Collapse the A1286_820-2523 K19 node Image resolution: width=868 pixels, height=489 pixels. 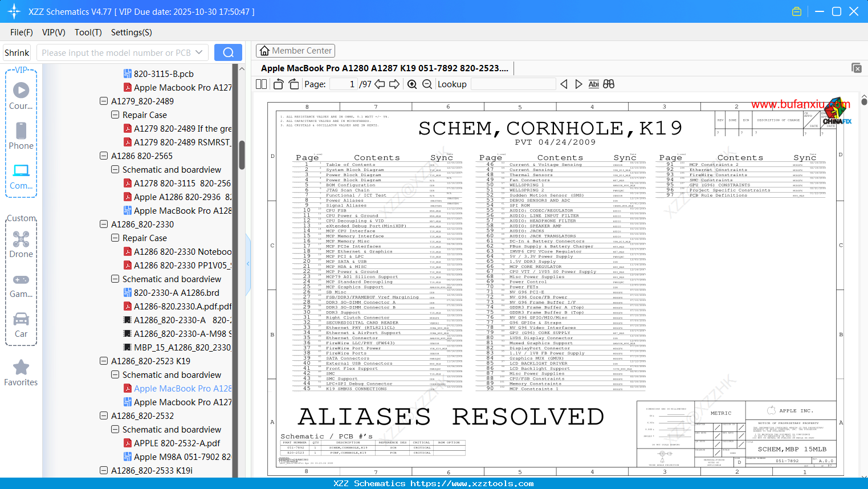[x=104, y=361]
